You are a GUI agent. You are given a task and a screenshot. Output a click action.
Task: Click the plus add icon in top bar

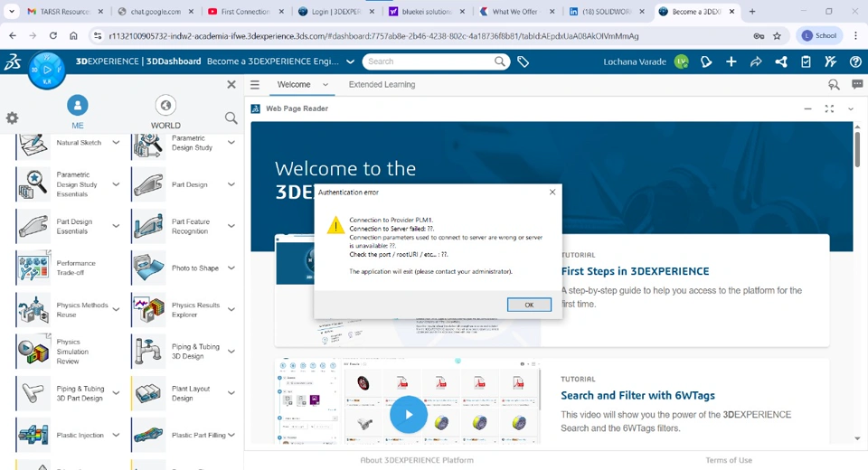click(731, 62)
